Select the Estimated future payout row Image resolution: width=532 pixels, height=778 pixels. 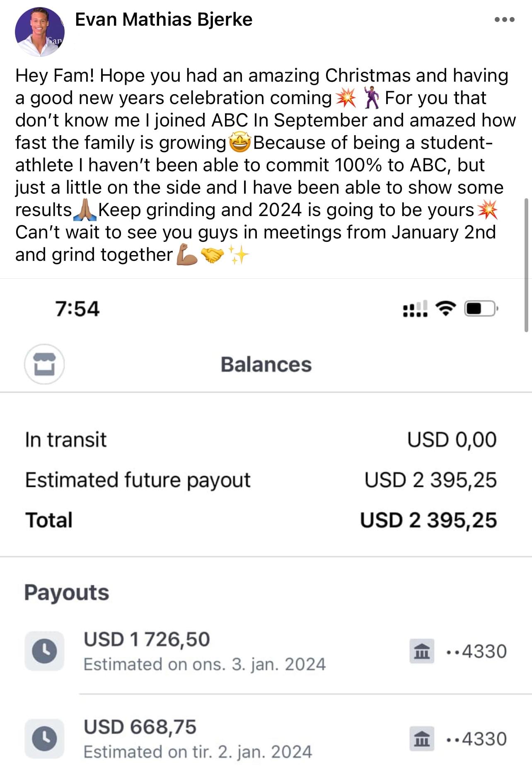[261, 480]
